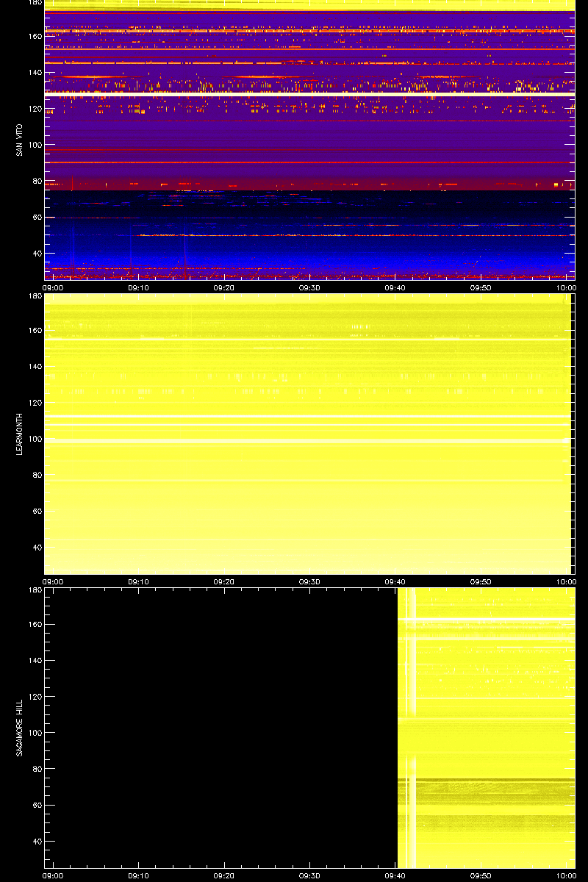This screenshot has width=588, height=882.
Task: Select the 09:10 time label under San Vito
Action: (x=138, y=288)
